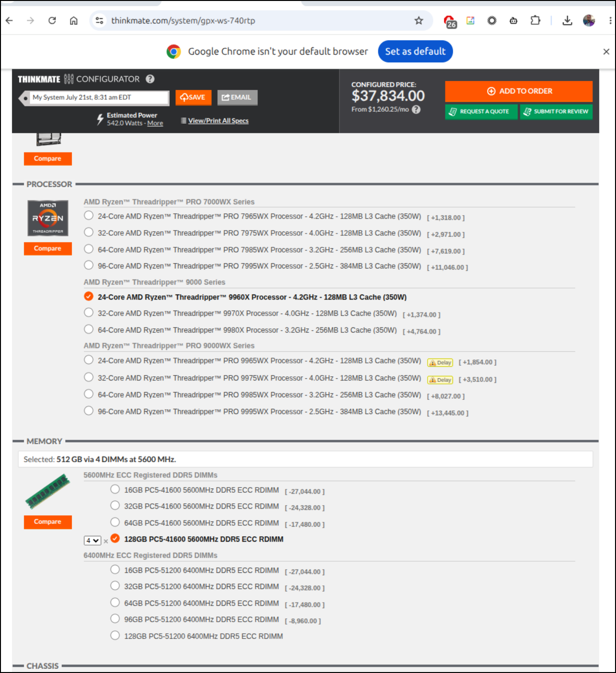View site information icon in address bar
The height and width of the screenshot is (673, 616).
[99, 21]
